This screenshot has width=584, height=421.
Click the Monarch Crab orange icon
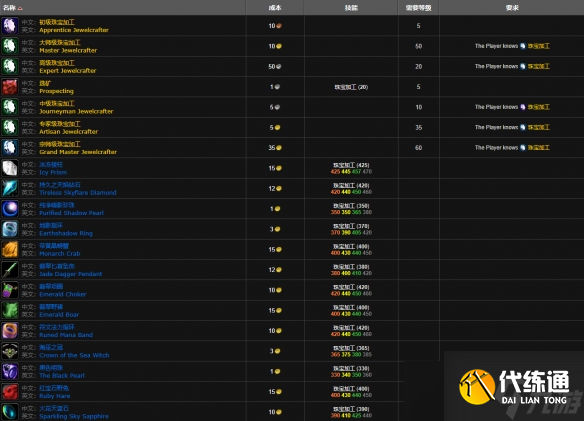(x=10, y=249)
